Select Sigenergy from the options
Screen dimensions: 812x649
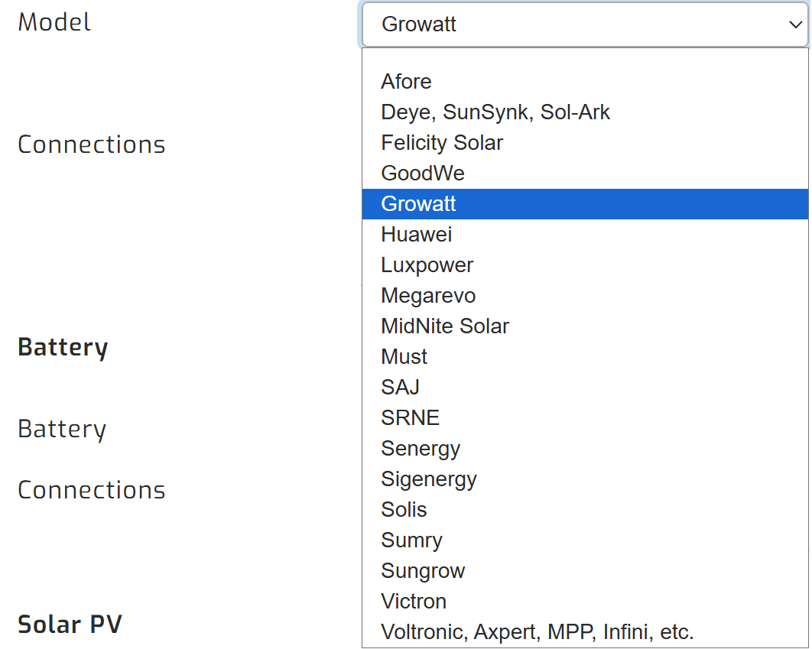(429, 479)
